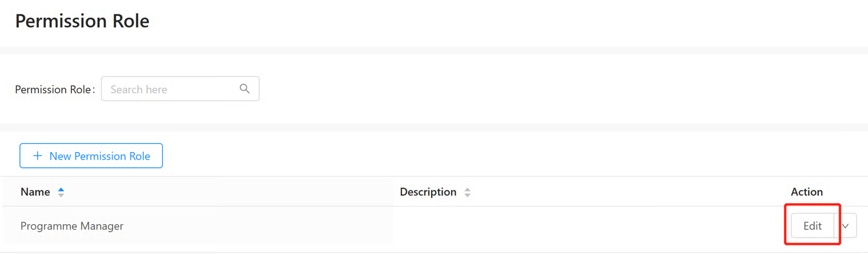Click the 'New Permission Role' button text
868x254 pixels.
(100, 156)
